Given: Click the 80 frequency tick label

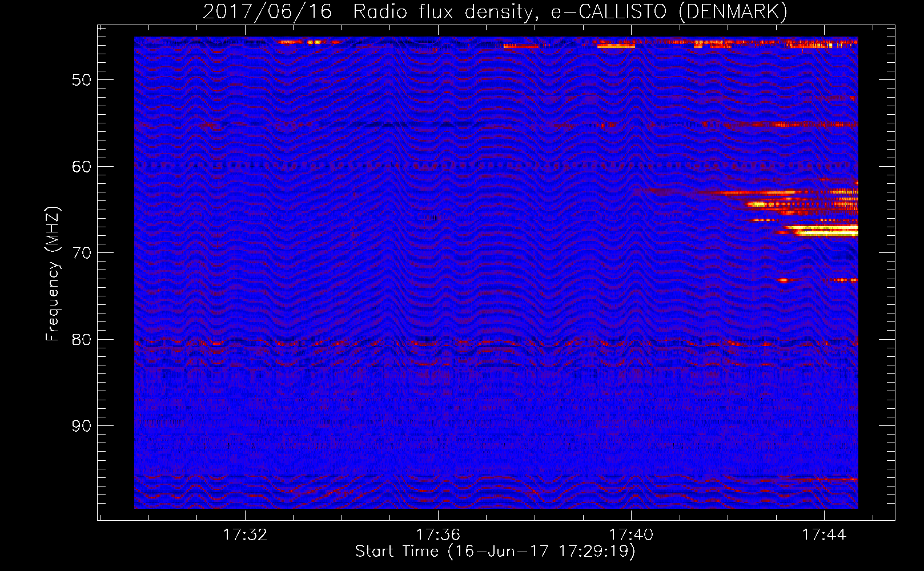Looking at the screenshot, I should pos(82,340).
